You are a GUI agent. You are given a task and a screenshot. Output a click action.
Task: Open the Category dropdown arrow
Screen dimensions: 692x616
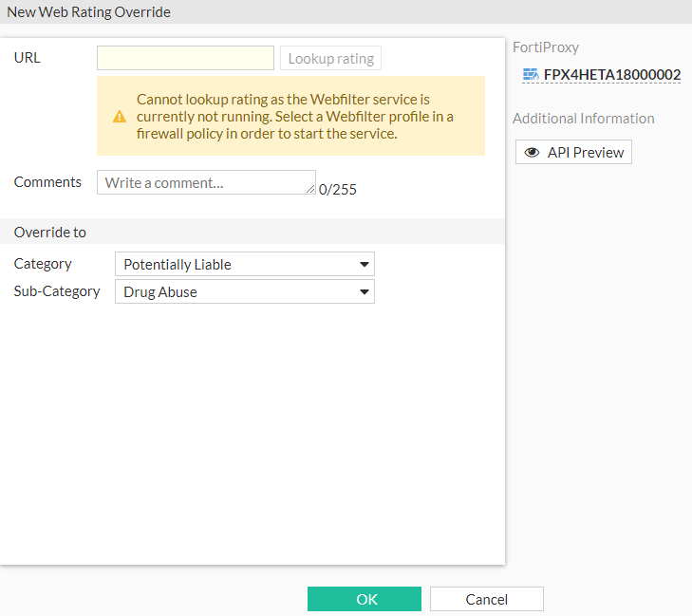[364, 265]
